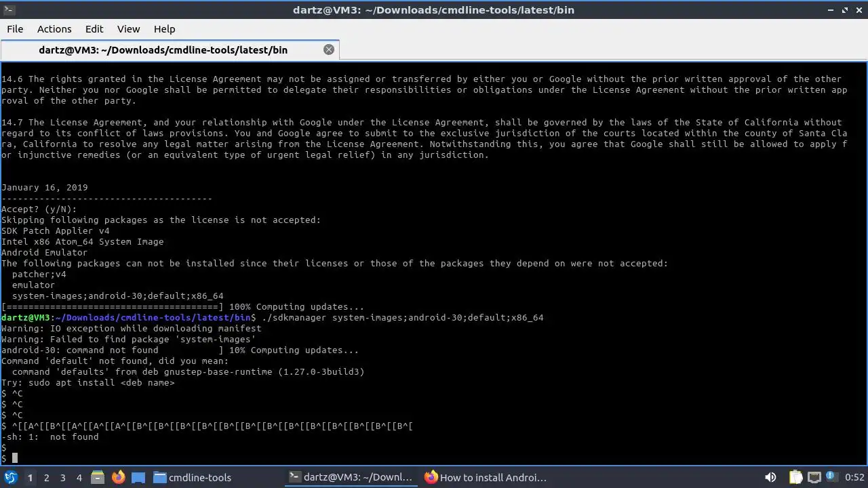Click 'Warning: Failed to find package' line
Viewport: 868px width, 488px height.
(x=129, y=339)
